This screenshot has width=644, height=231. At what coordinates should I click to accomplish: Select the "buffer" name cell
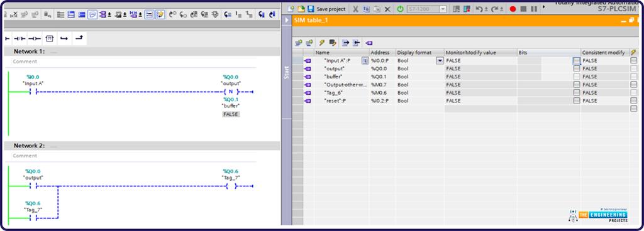pyautogui.click(x=341, y=77)
